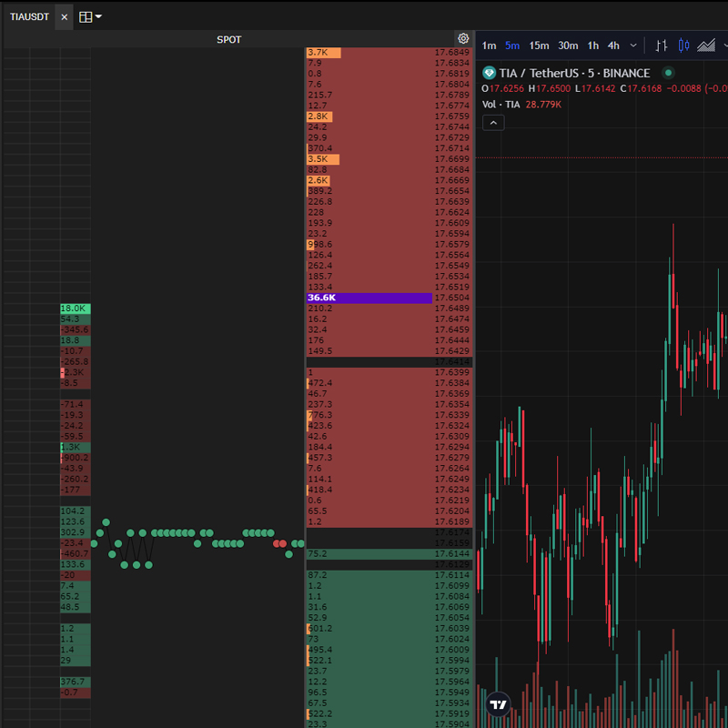728x728 pixels.
Task: Open order book settings gear
Action: (463, 39)
